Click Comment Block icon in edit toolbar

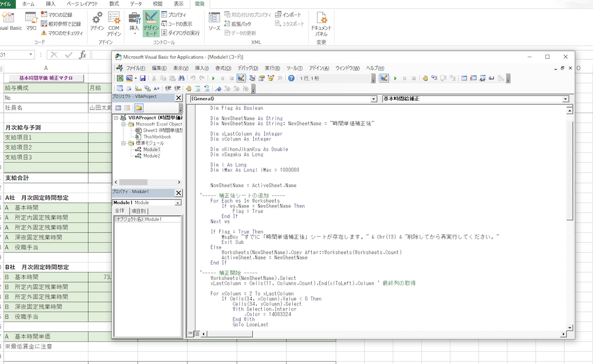tap(198, 88)
